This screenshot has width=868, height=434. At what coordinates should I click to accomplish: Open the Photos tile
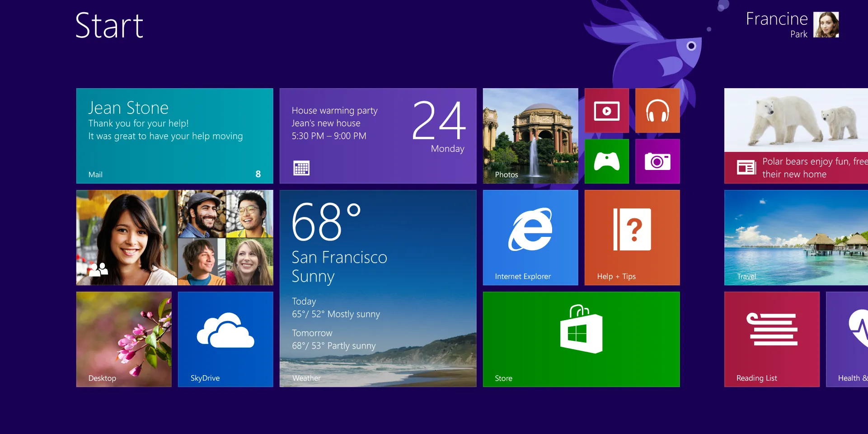pos(530,136)
